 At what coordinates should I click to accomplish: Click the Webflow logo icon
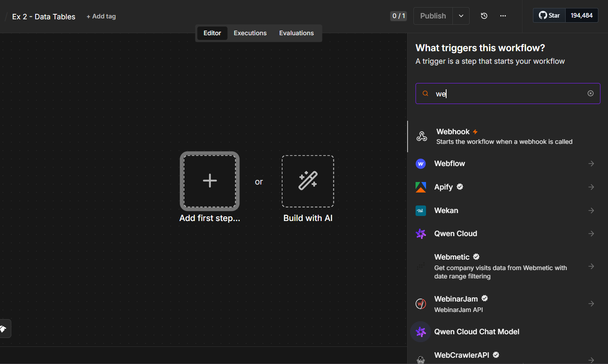421,164
